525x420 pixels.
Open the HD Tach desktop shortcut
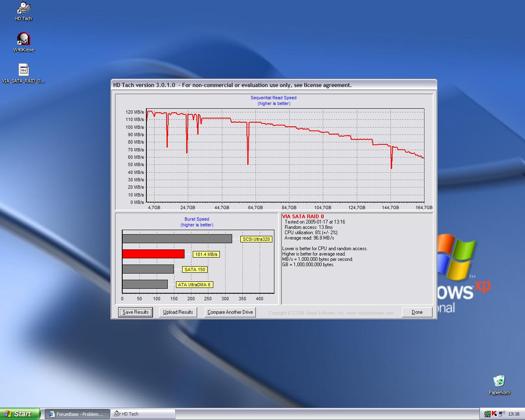click(23, 11)
